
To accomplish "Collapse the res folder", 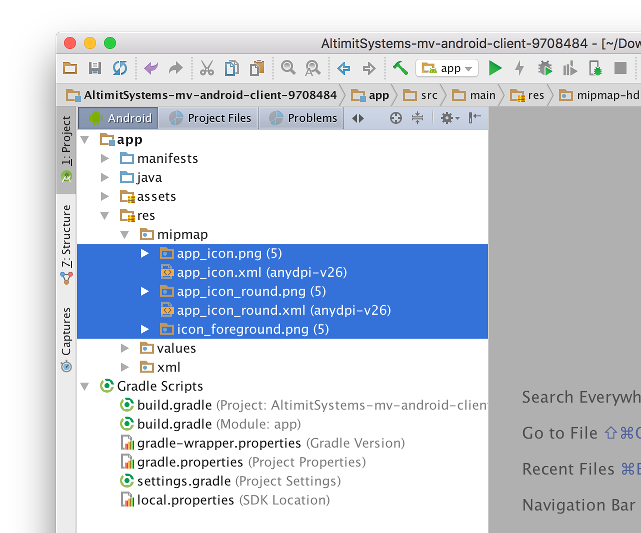I will (105, 216).
